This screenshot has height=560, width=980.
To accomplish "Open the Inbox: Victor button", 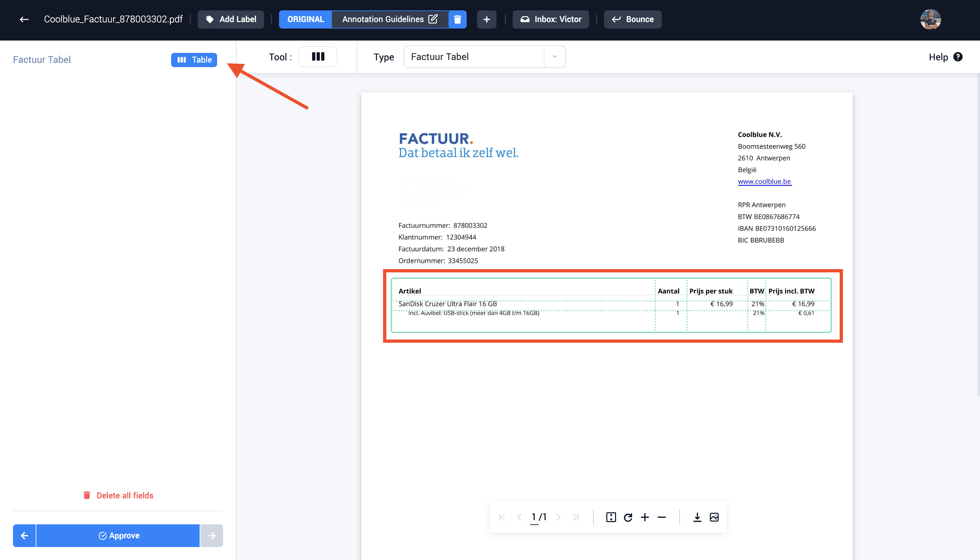I will point(551,19).
